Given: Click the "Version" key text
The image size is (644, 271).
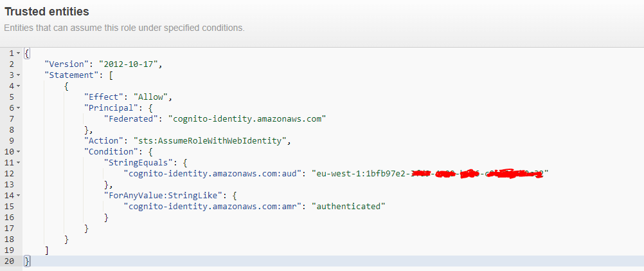Looking at the screenshot, I should (66, 64).
